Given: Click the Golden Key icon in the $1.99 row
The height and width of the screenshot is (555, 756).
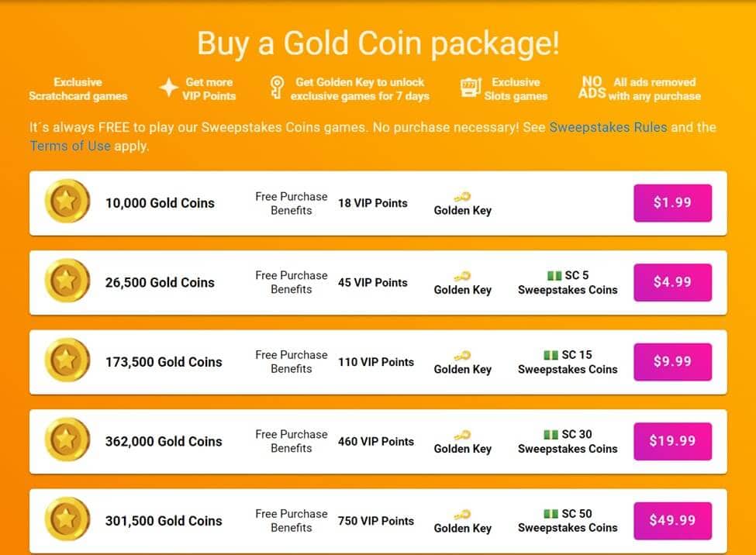Looking at the screenshot, I should click(x=462, y=197).
